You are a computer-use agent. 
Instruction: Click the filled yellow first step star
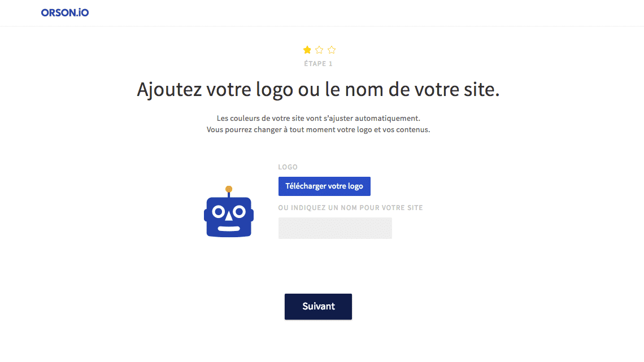pyautogui.click(x=307, y=50)
